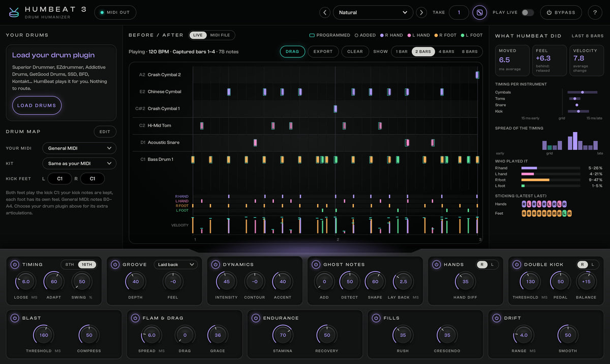This screenshot has height=364, width=610.
Task: Click the left kick foot C1 field
Action: (60, 179)
